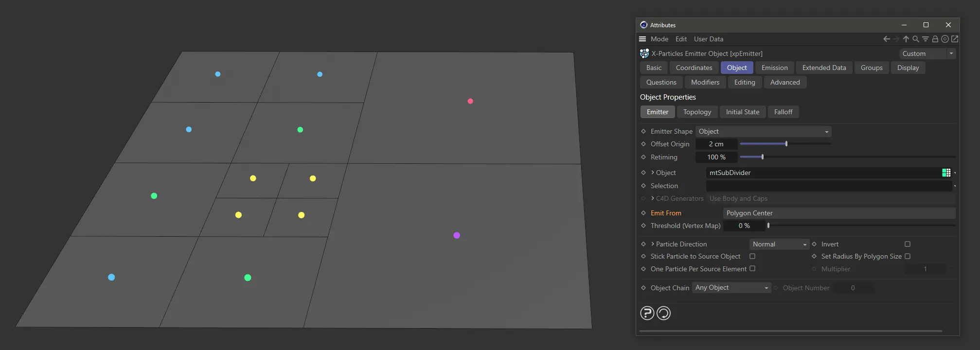Click the Threshold (Vertex Map) slider handle
The width and height of the screenshot is (980, 350).
pos(768,226)
